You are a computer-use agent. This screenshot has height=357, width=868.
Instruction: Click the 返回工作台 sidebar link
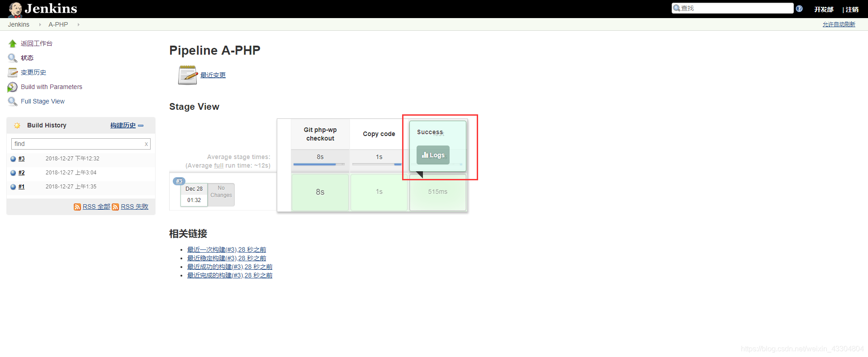point(37,43)
